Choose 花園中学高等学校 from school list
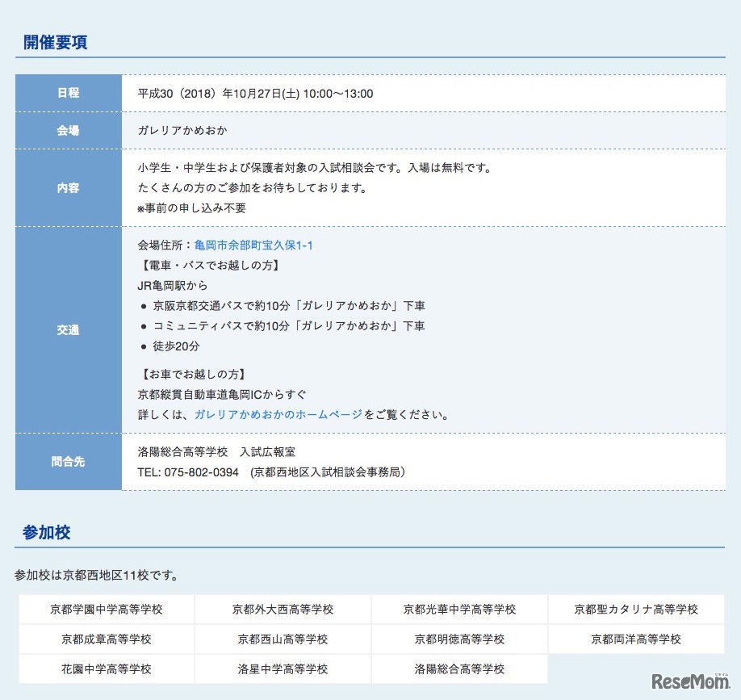Screen dimensions: 741x700 107,669
